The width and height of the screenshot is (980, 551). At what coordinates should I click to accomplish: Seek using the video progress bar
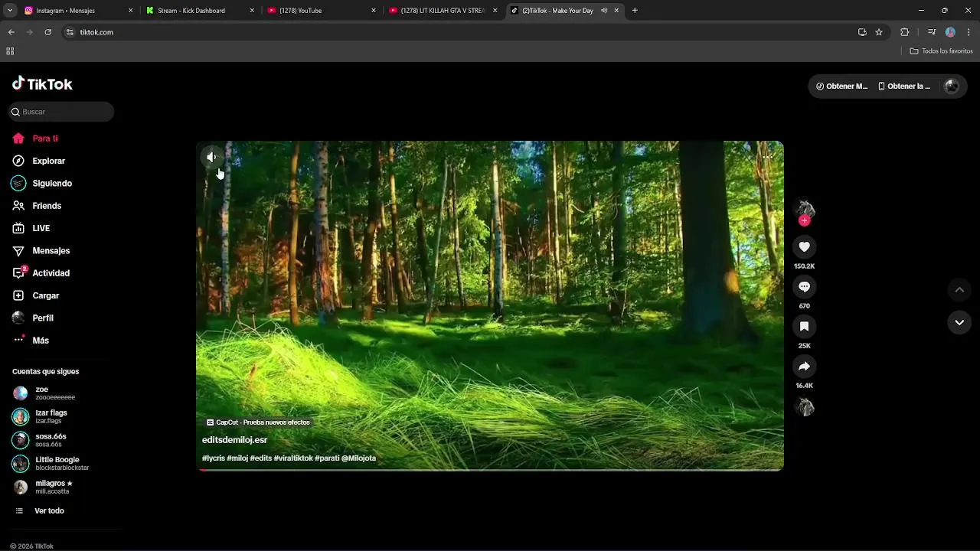pyautogui.click(x=490, y=469)
